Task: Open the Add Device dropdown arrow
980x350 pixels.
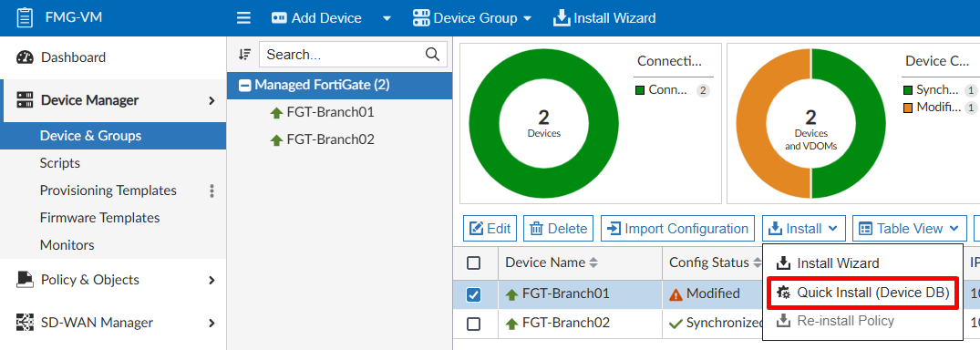Action: 387,18
